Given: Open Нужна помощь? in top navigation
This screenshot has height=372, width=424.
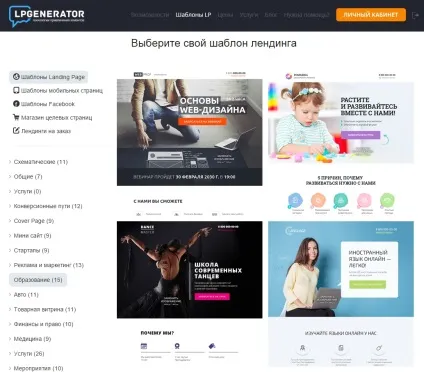Looking at the screenshot, I should 306,15.
